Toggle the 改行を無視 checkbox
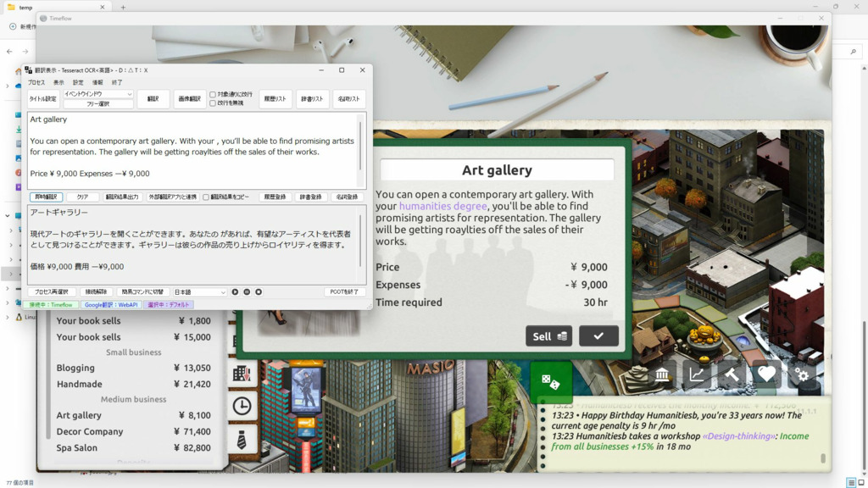This screenshot has width=868, height=488. [213, 103]
